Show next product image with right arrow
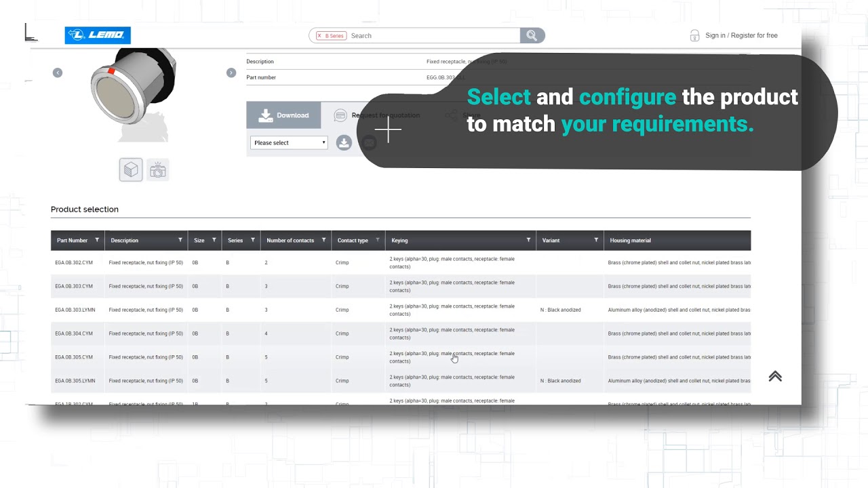The width and height of the screenshot is (868, 488). tap(231, 73)
